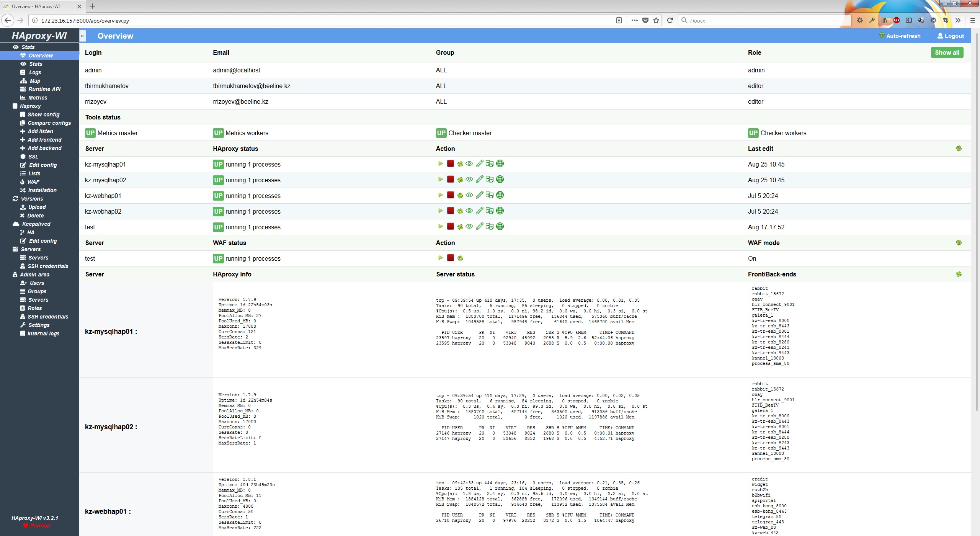
Task: Expand the Keepalived section in sidebar
Action: tap(36, 224)
